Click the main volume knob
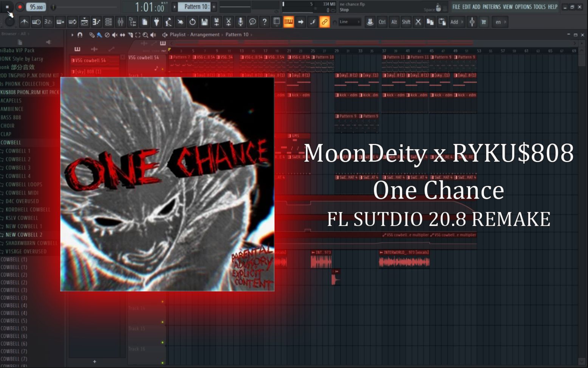 click(9, 22)
